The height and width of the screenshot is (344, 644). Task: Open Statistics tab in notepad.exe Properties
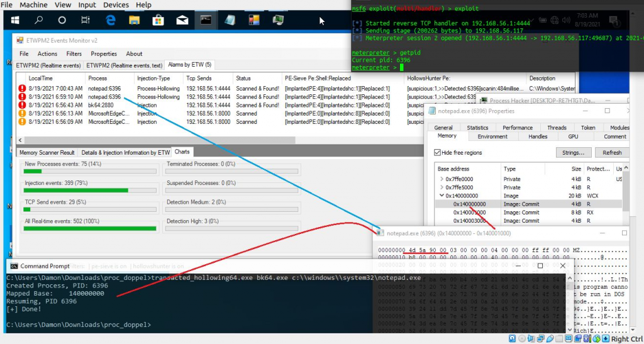point(478,128)
